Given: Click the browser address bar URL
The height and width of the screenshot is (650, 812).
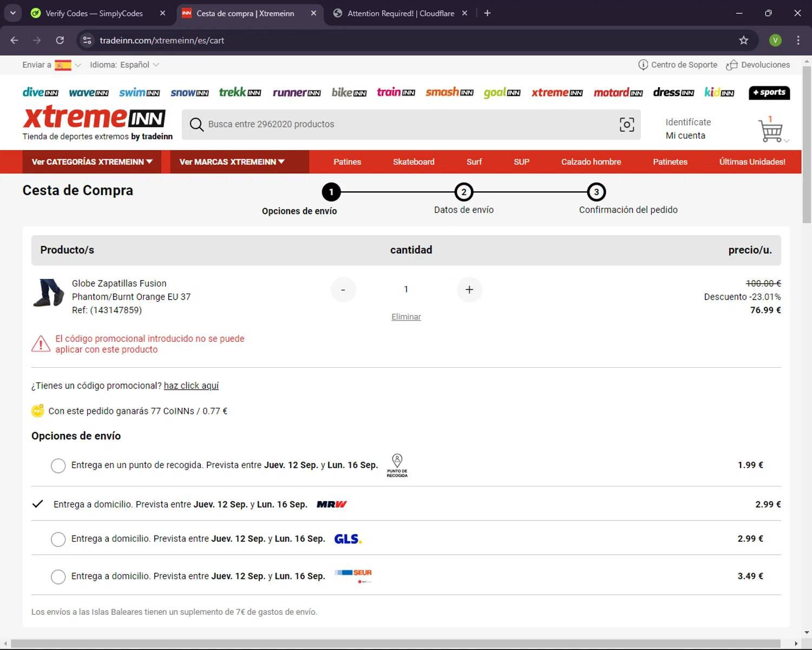Looking at the screenshot, I should (x=162, y=40).
